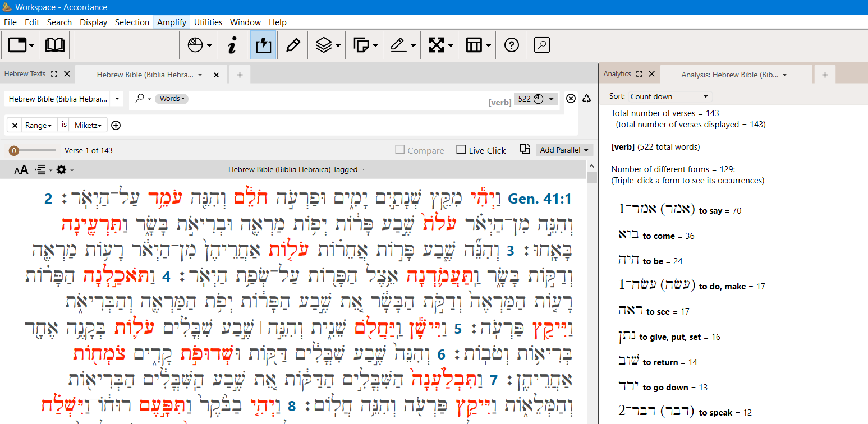Screen dimensions: 868x424
Task: Open the Amplify menu
Action: (x=172, y=22)
